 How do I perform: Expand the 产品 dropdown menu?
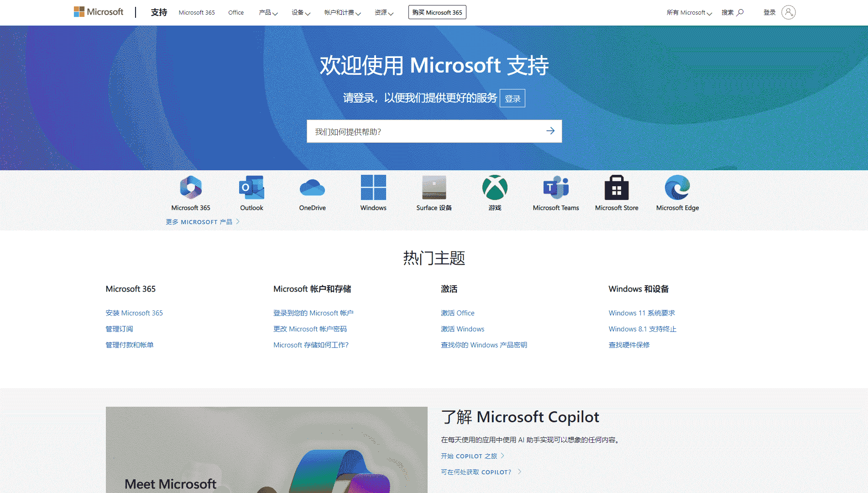[x=268, y=12]
